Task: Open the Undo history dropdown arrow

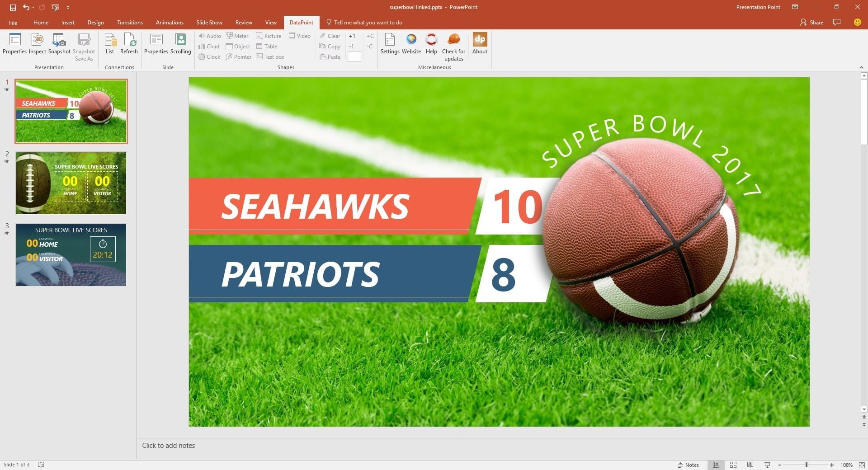Action: coord(33,7)
